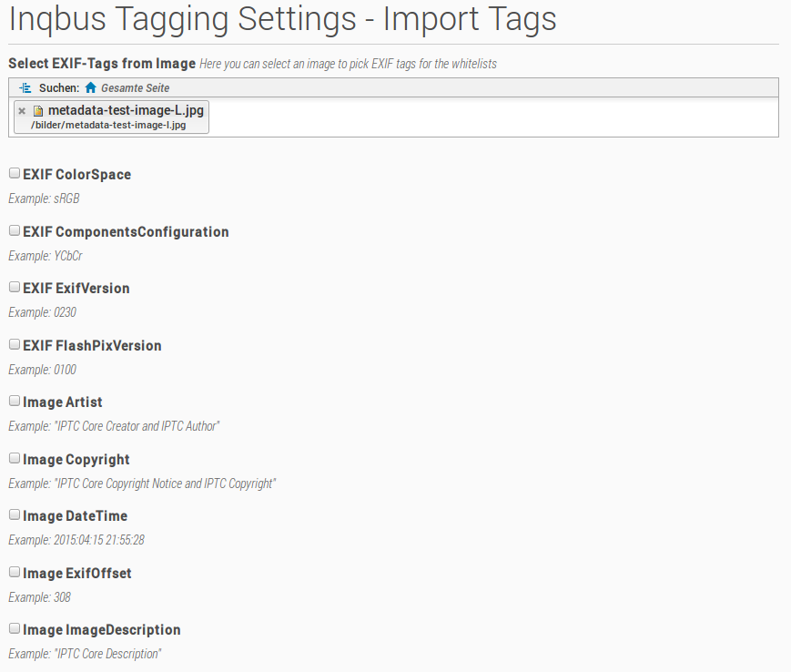791x672 pixels.
Task: Toggle Image DateTime on
Action: (14, 514)
